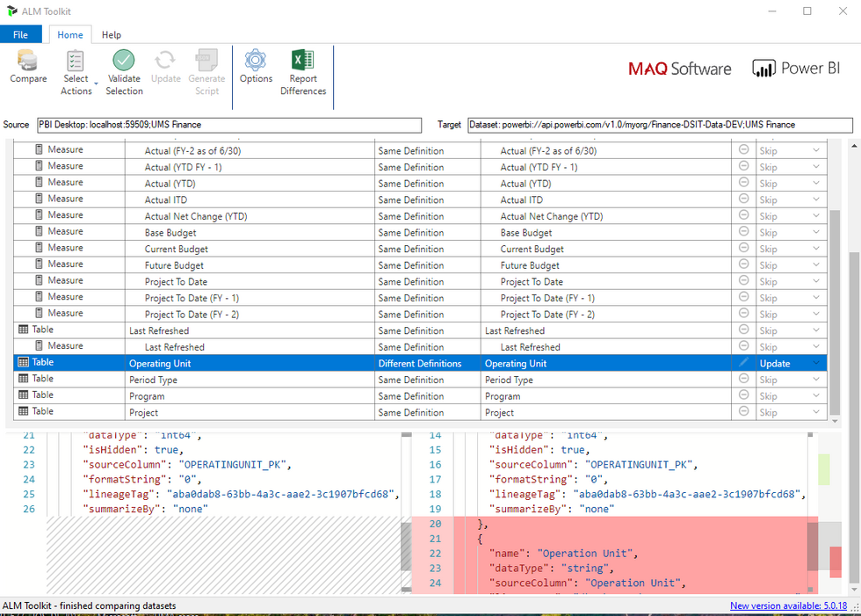This screenshot has width=861, height=616.
Task: Click green marker in diff overview bar
Action: (824, 469)
